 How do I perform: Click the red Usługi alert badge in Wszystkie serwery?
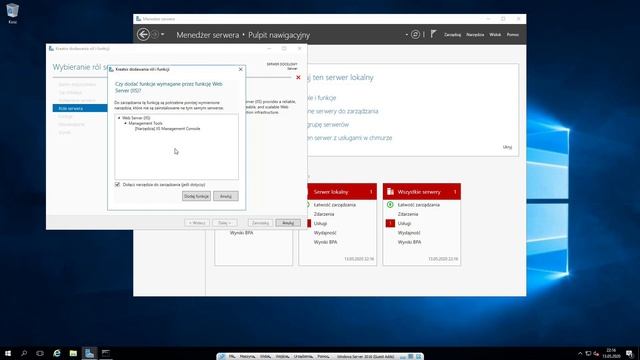[390, 223]
